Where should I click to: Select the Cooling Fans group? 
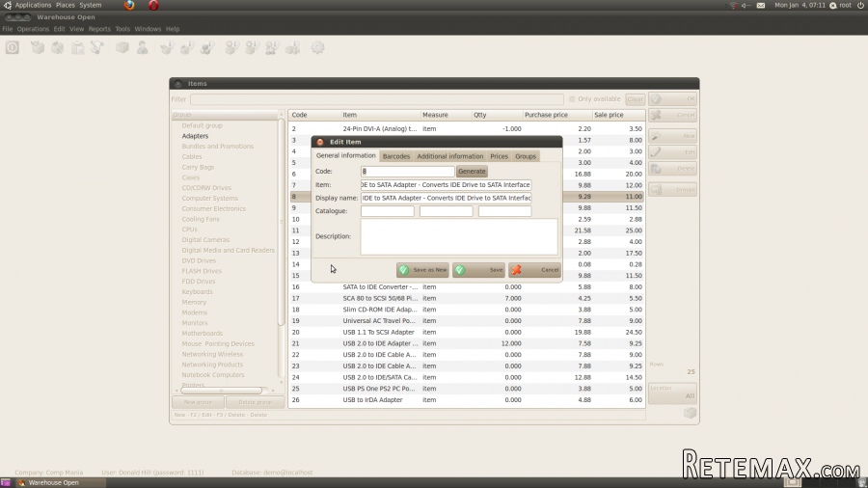point(201,219)
